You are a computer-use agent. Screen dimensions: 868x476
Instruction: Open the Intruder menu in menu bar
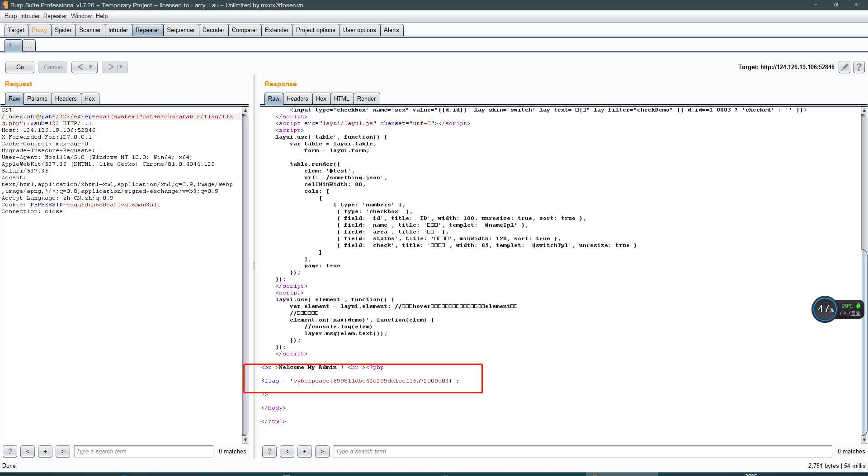(x=30, y=16)
